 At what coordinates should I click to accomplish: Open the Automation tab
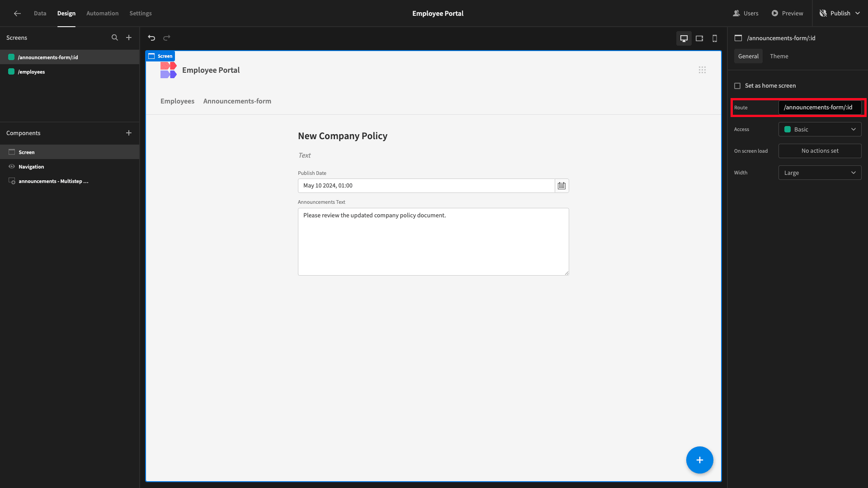point(102,14)
